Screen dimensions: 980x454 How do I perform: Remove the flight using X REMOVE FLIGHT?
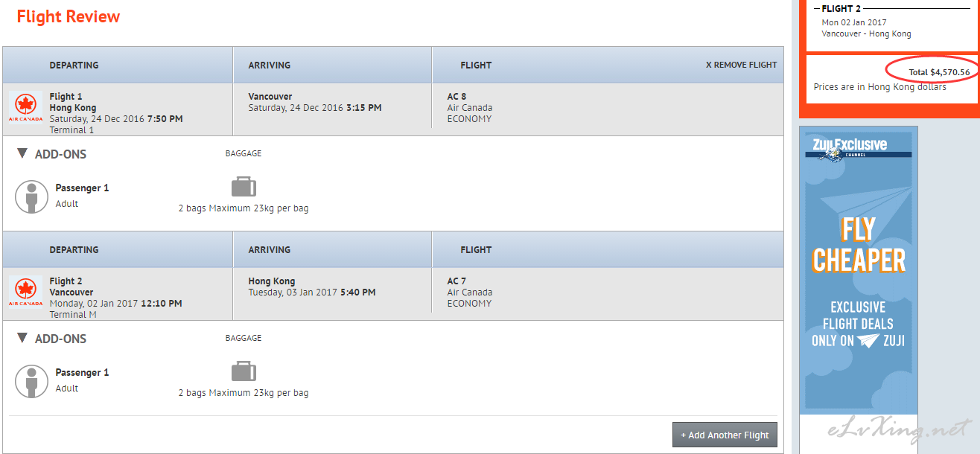pos(741,65)
